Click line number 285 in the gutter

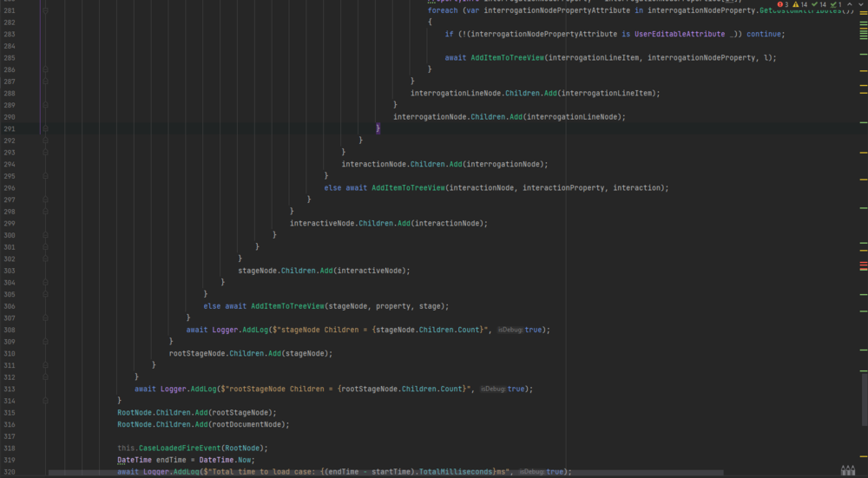point(10,58)
